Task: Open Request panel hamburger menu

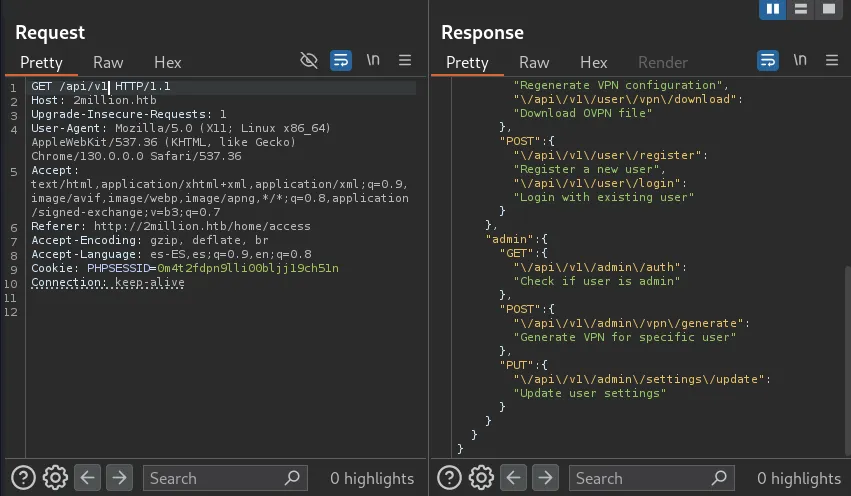Action: coord(405,61)
